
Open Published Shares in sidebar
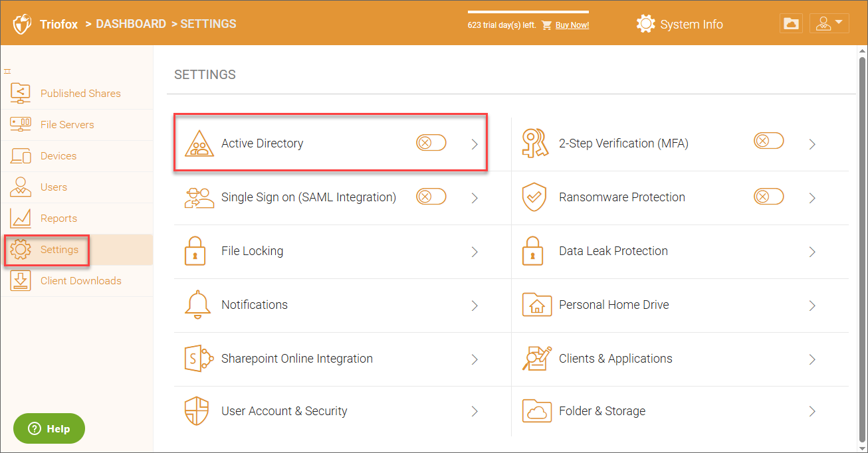click(x=76, y=94)
